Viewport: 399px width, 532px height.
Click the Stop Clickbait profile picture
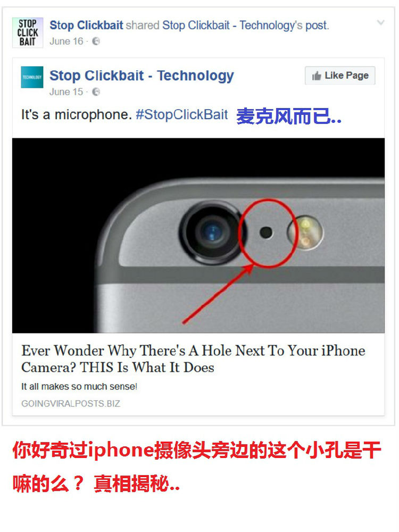click(28, 32)
